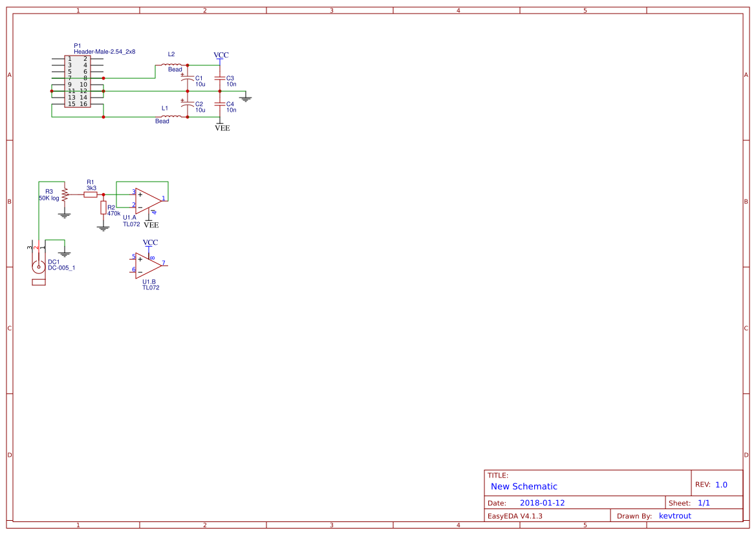Select op-amp U1.B TL072
756x535 pixels.
147,264
